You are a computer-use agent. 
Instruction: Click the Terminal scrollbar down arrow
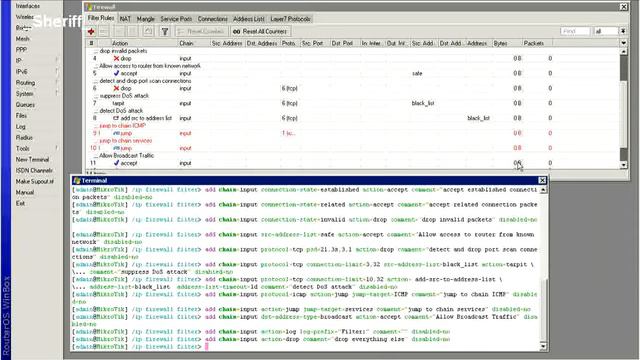tap(543, 347)
